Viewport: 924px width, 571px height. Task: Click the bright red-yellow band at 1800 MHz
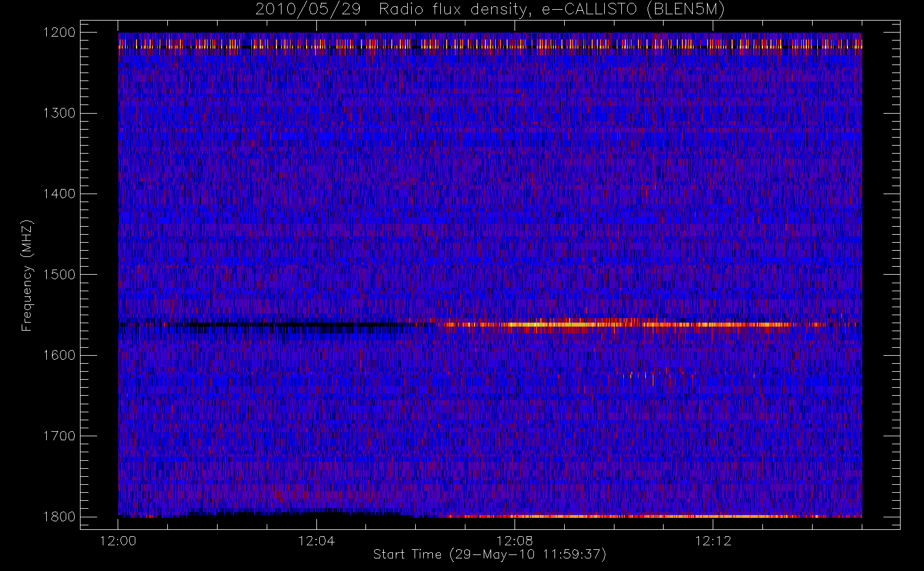click(x=637, y=516)
